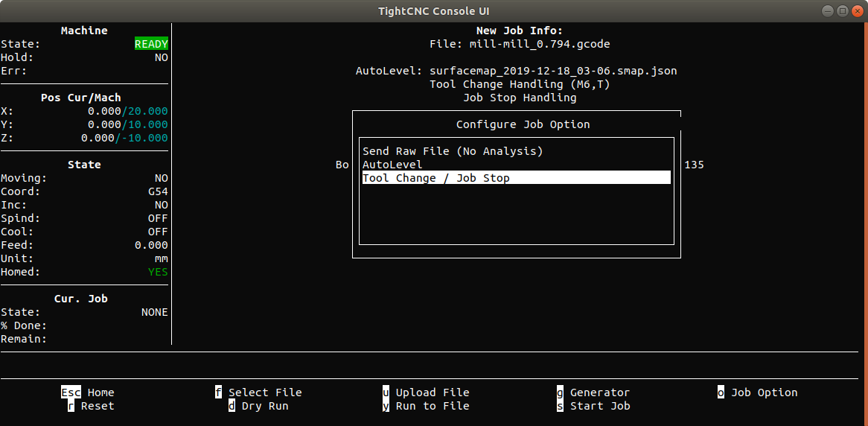Click the Inc value NO
Screen dimensions: 868x426
click(x=161, y=204)
